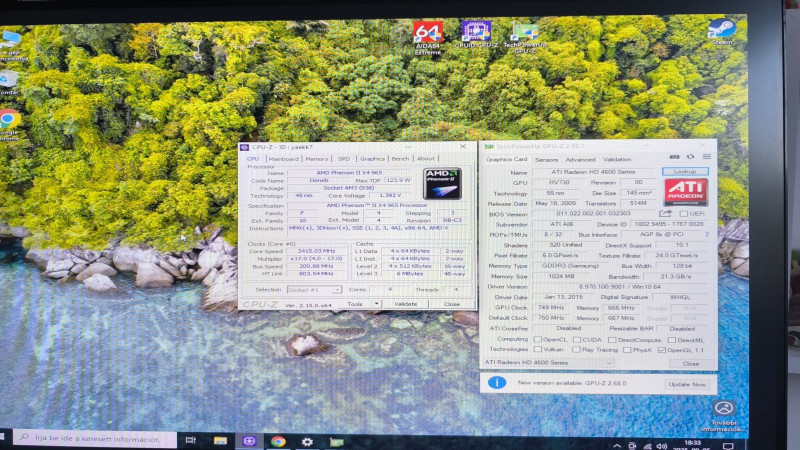Click the Close button in CPU-Z
Viewport: 800px width, 450px height.
click(x=452, y=304)
